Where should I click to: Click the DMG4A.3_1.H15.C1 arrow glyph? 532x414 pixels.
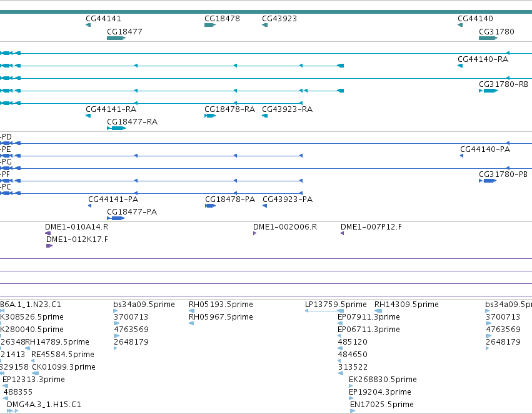13,411
